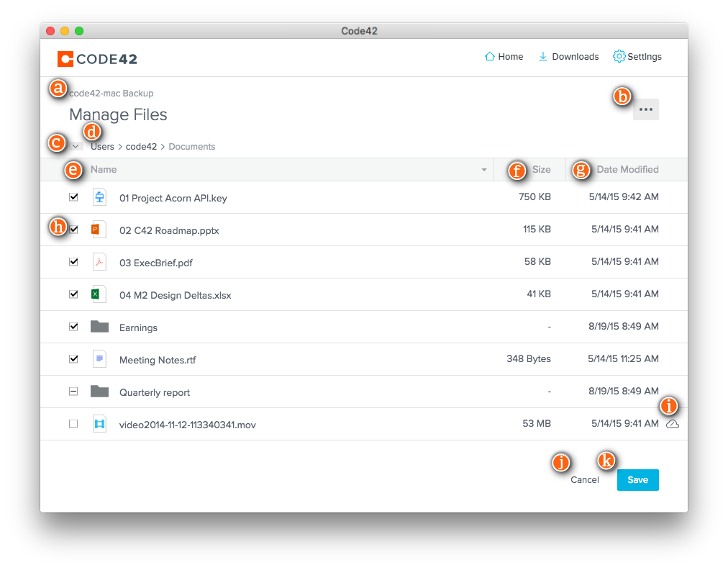Click the code42-mac Backup label
This screenshot has height=570, width=728.
[112, 94]
